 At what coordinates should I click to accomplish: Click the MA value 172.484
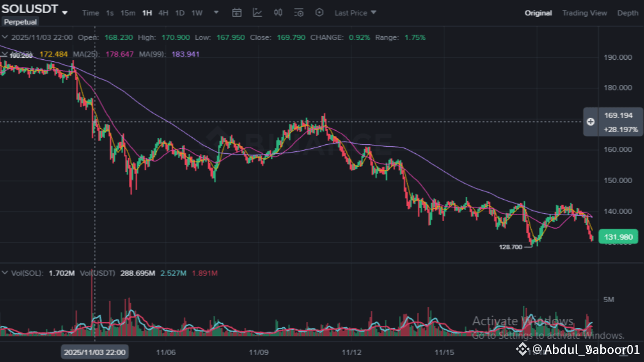pos(53,54)
